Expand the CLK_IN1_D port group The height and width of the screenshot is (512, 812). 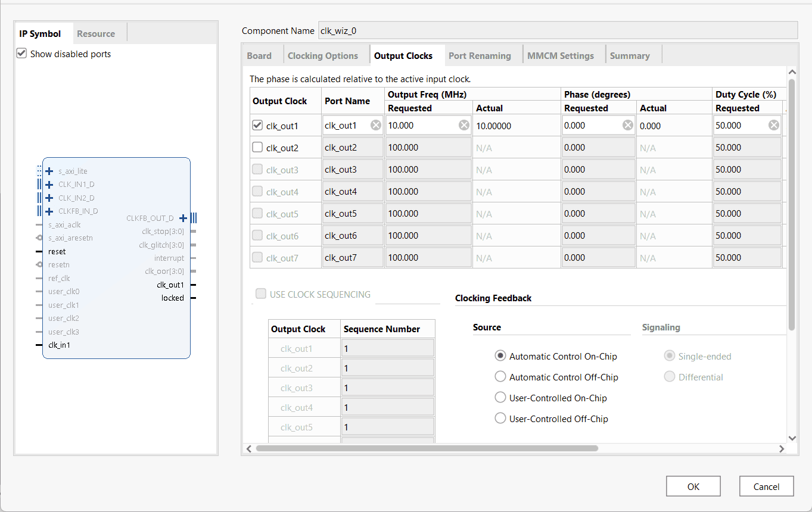[x=49, y=185]
